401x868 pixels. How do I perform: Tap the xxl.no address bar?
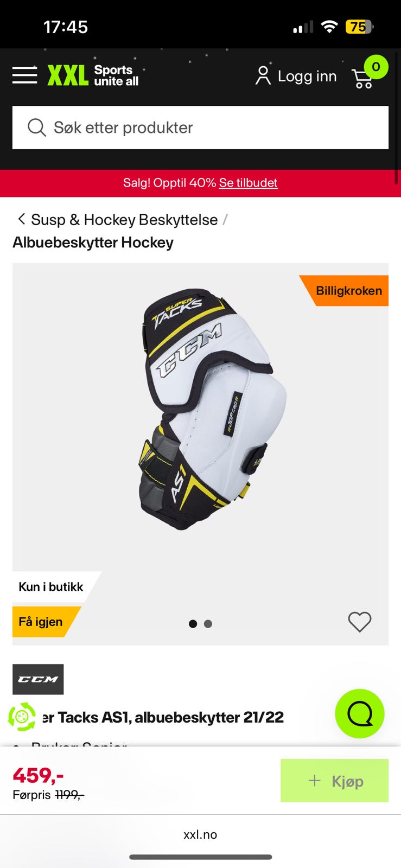click(x=200, y=834)
